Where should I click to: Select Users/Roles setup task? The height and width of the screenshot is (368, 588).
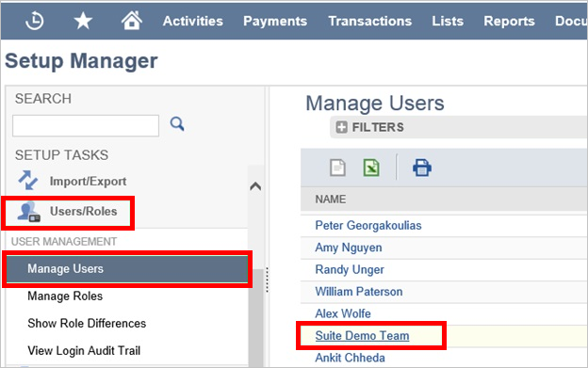tap(83, 211)
